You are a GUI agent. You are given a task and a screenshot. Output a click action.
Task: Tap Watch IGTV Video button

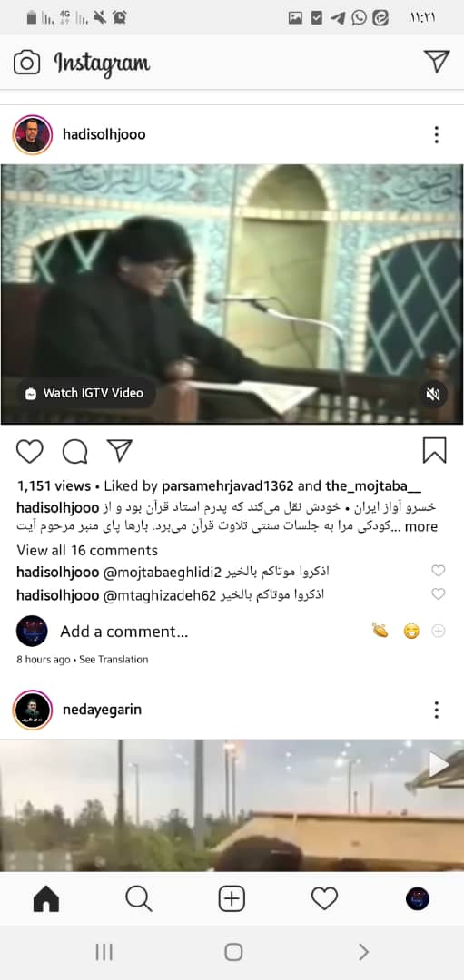(85, 393)
